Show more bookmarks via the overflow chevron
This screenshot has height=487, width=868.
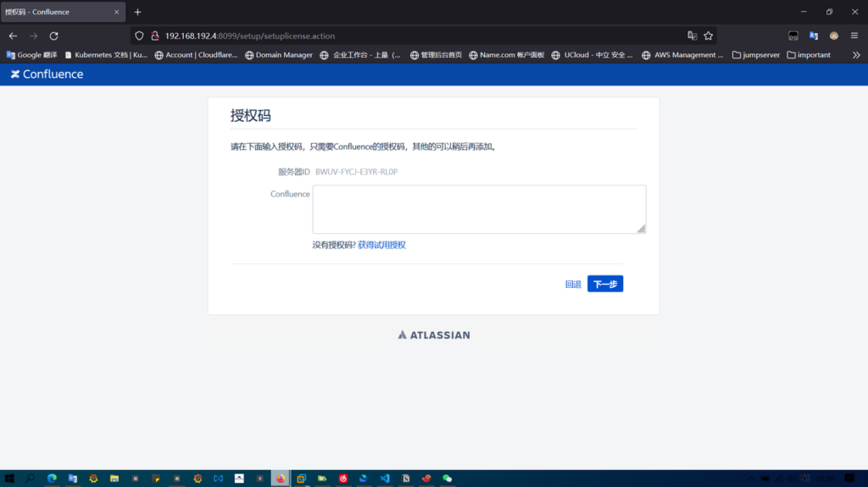pyautogui.click(x=856, y=55)
